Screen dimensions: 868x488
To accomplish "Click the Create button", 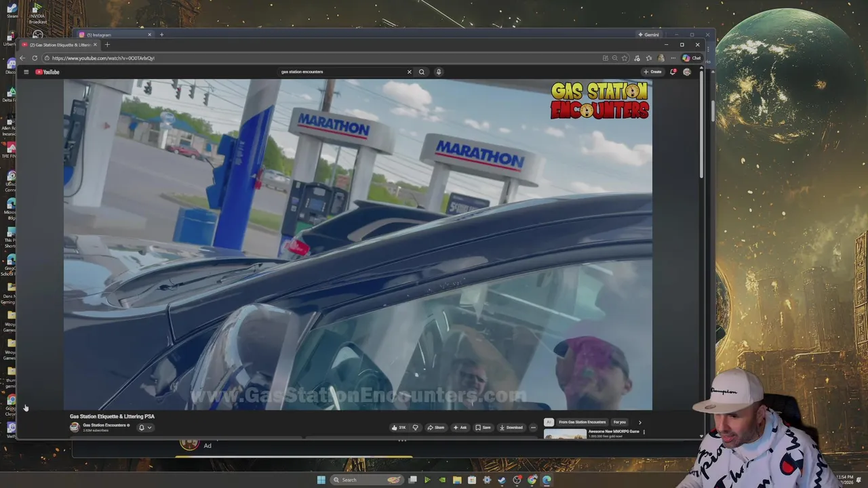I will click(653, 72).
